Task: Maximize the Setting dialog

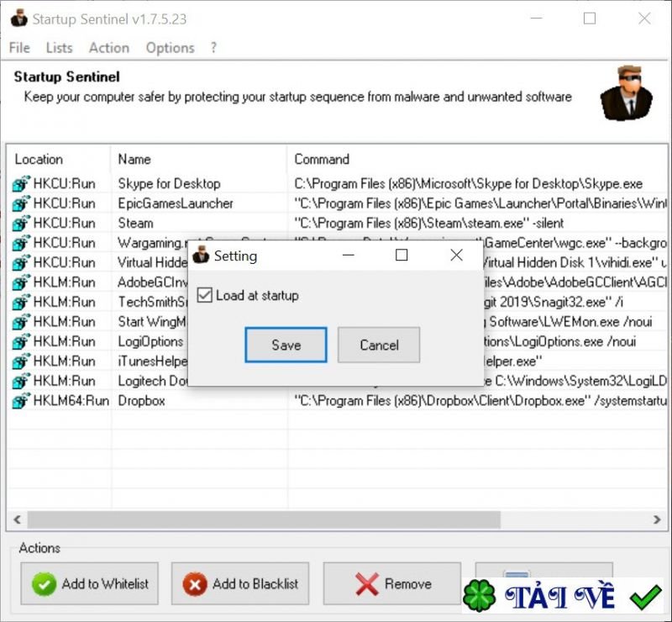Action: point(402,255)
